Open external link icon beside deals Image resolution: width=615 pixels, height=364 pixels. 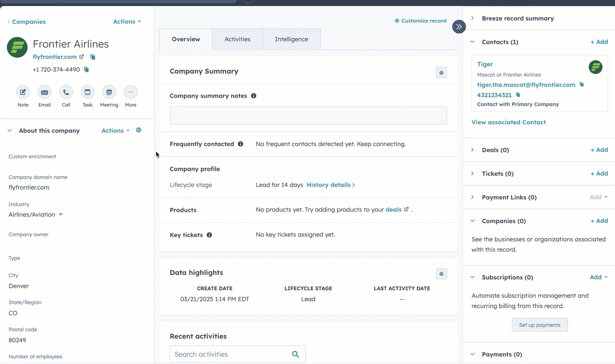click(x=406, y=210)
